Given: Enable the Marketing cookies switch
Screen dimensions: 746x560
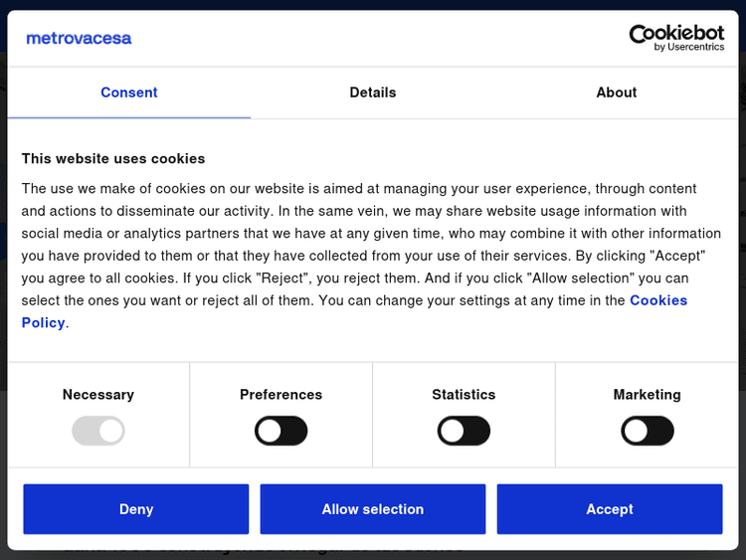Looking at the screenshot, I should coord(648,431).
